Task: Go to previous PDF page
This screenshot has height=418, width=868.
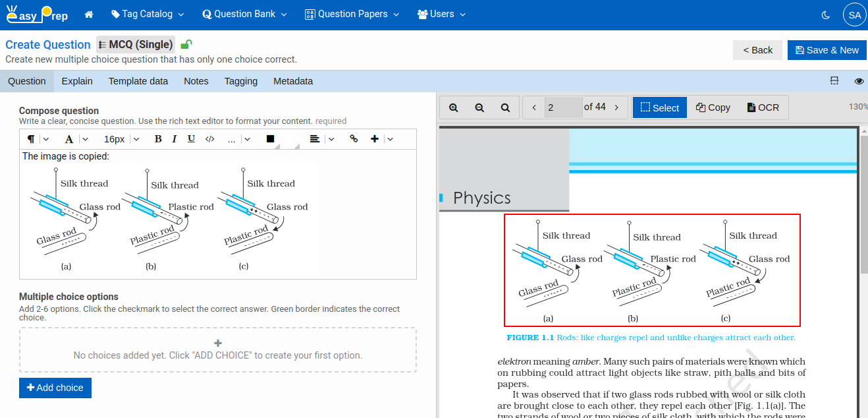Action: [533, 107]
